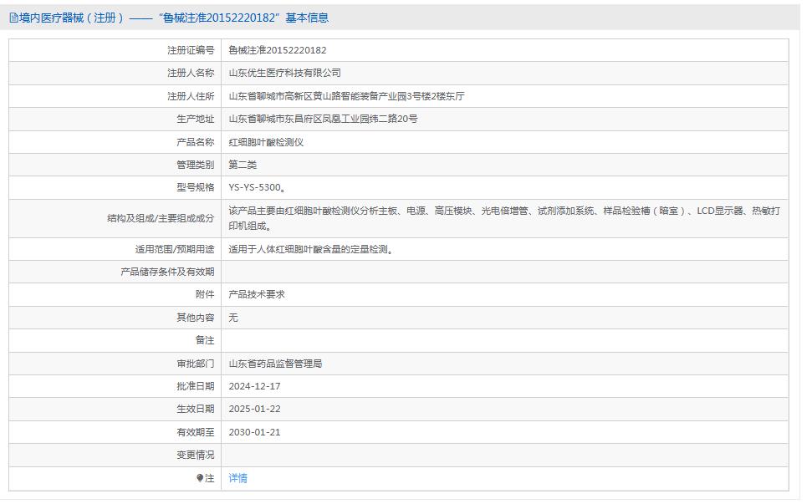Click the 型号规格 label
The width and height of the screenshot is (812, 504).
point(195,187)
